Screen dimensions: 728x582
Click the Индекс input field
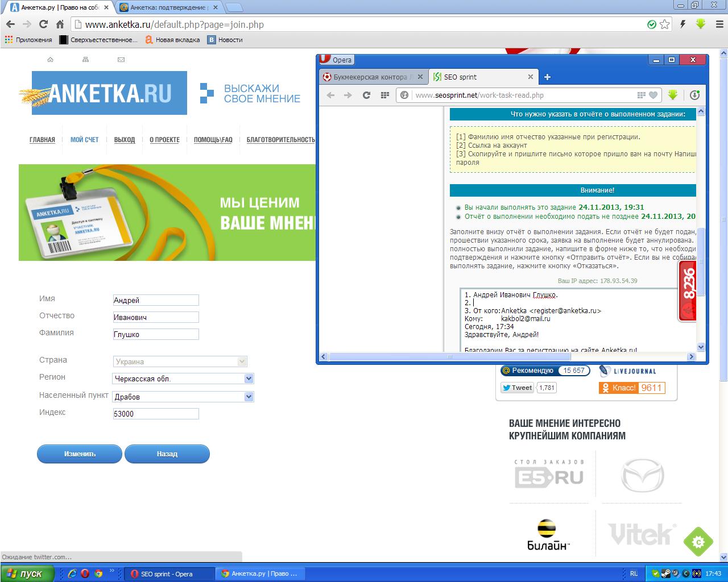click(x=156, y=414)
